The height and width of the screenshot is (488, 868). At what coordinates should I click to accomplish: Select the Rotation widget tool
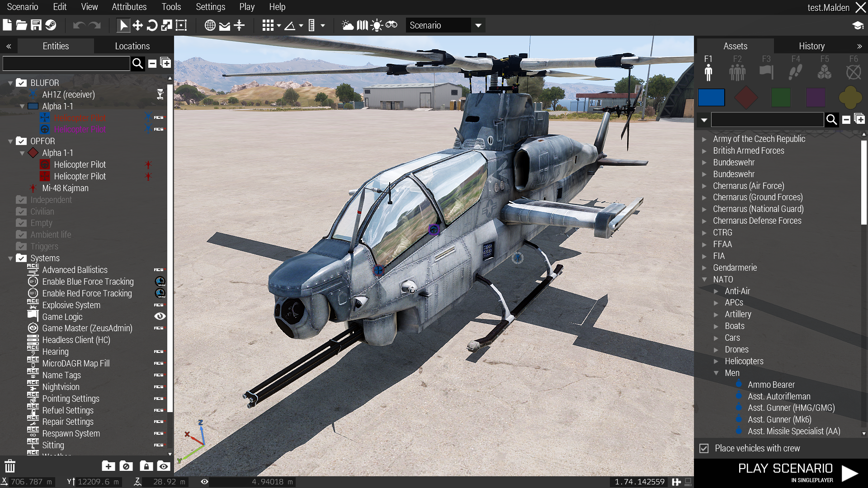152,25
